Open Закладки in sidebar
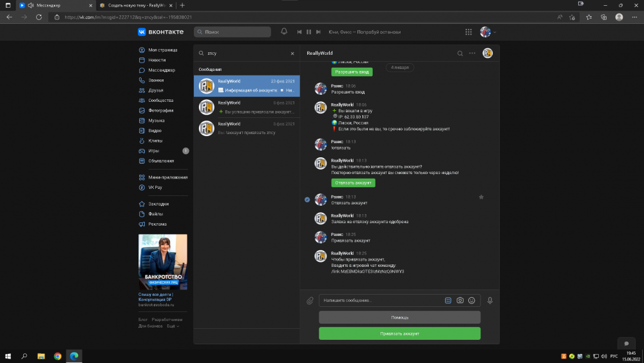The width and height of the screenshot is (644, 363). pyautogui.click(x=158, y=204)
